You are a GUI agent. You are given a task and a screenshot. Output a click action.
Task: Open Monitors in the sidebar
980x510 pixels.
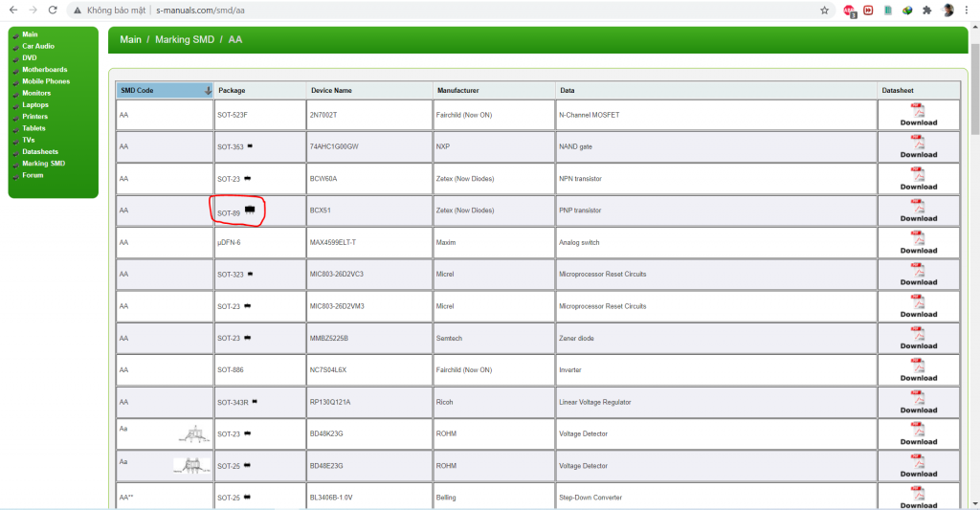[36, 93]
